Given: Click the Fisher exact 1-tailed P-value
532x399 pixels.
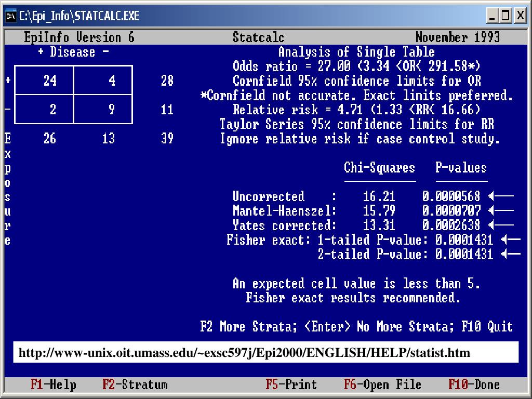Looking at the screenshot, I should tap(464, 240).
